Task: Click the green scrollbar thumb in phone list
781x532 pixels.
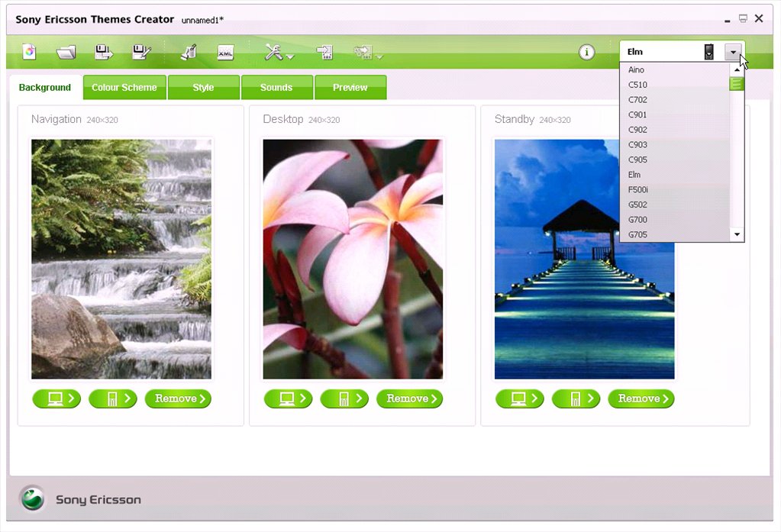Action: tap(737, 84)
